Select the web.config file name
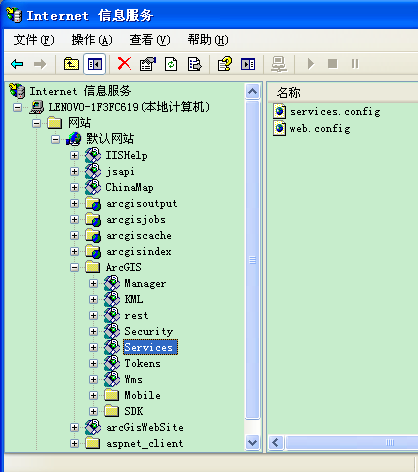Image resolution: width=418 pixels, height=472 pixels. 320,128
